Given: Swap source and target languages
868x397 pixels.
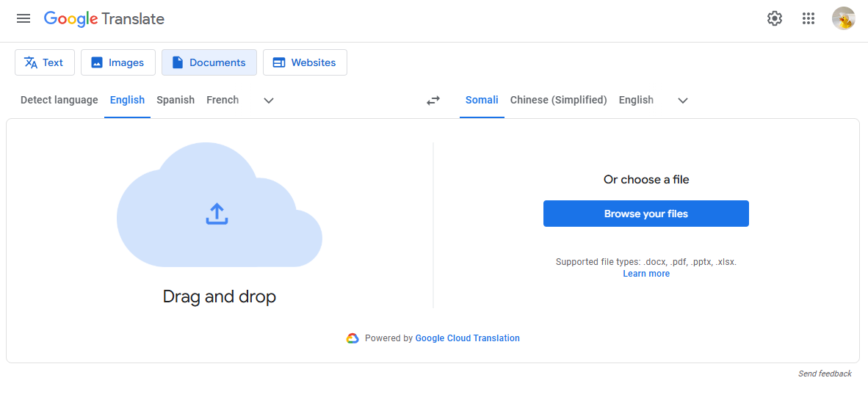Looking at the screenshot, I should tap(433, 100).
